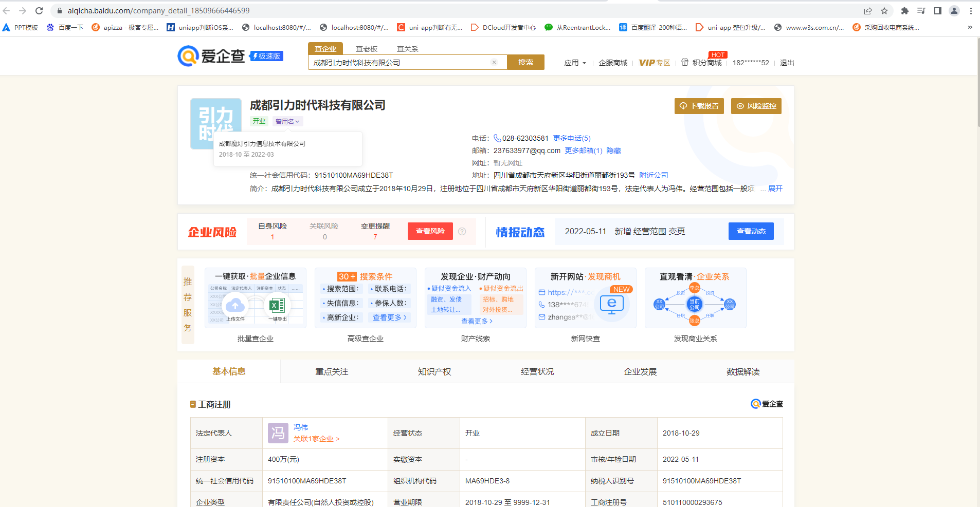Click the 极速版 badge
The image size is (980, 507).
point(266,56)
